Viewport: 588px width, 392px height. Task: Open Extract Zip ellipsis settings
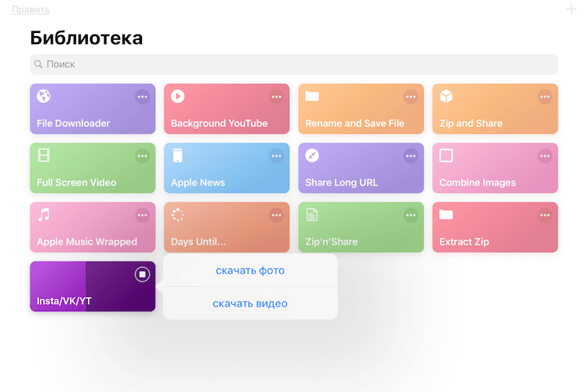tap(545, 216)
